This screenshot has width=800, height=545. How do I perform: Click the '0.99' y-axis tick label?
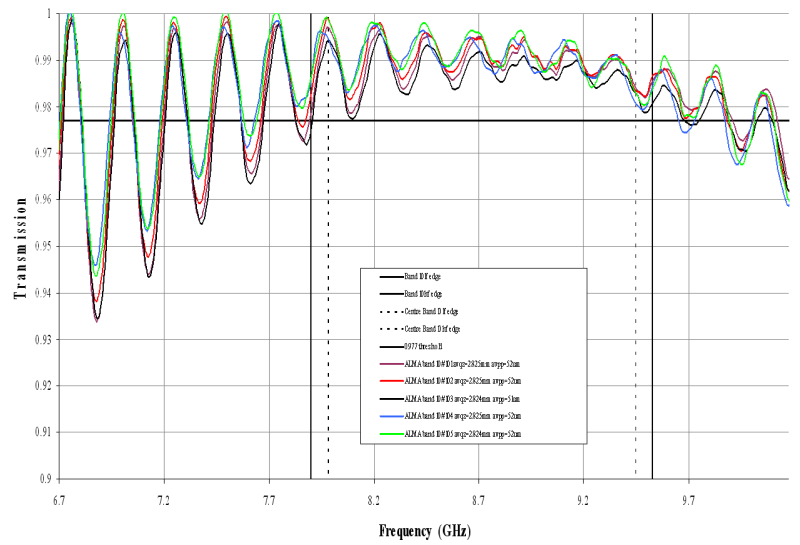43,60
